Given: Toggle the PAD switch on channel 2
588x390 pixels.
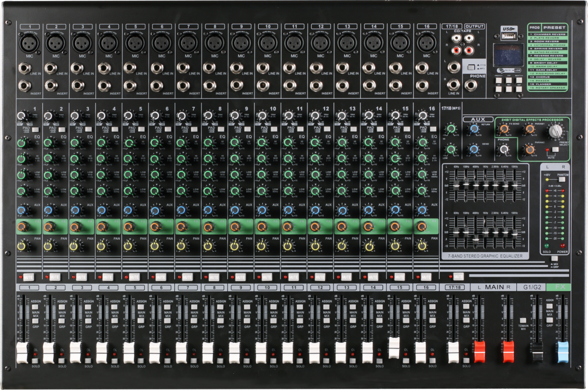Looking at the screenshot, I should pos(62,129).
